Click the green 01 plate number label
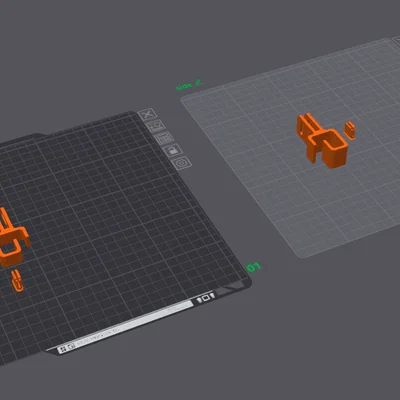 (x=254, y=267)
